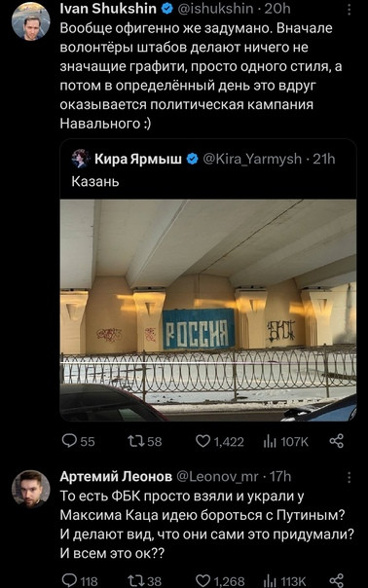The image size is (368, 588).
Task: Like Артемий Леонов's reply with 1,268 likes
Action: [x=220, y=580]
